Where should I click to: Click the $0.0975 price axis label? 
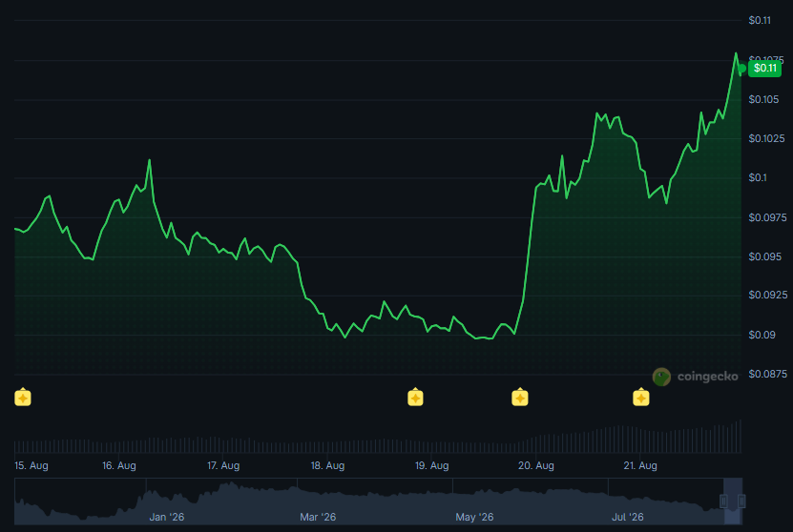[x=768, y=217]
